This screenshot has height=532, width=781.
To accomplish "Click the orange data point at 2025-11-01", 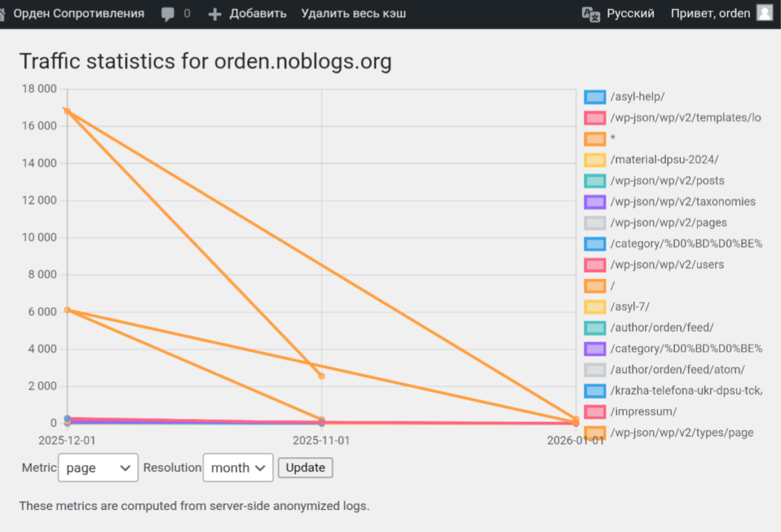I will point(321,376).
